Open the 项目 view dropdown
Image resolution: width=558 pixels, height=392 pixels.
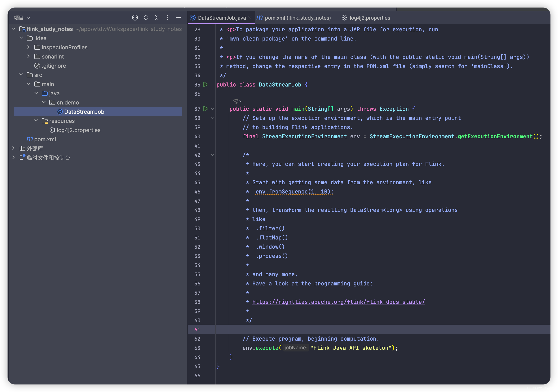click(x=22, y=18)
